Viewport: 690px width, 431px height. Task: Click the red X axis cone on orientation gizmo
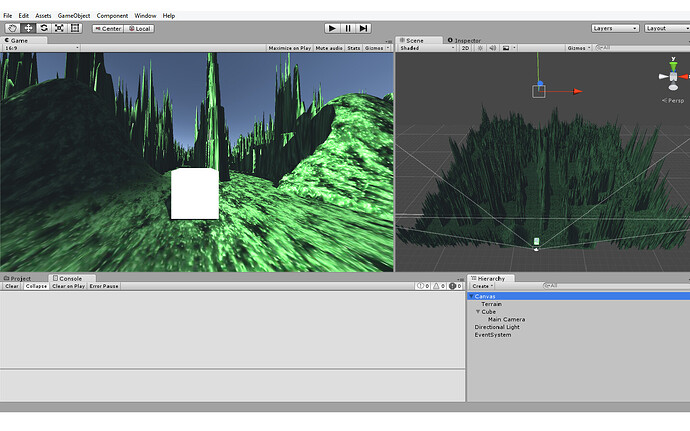click(684, 77)
